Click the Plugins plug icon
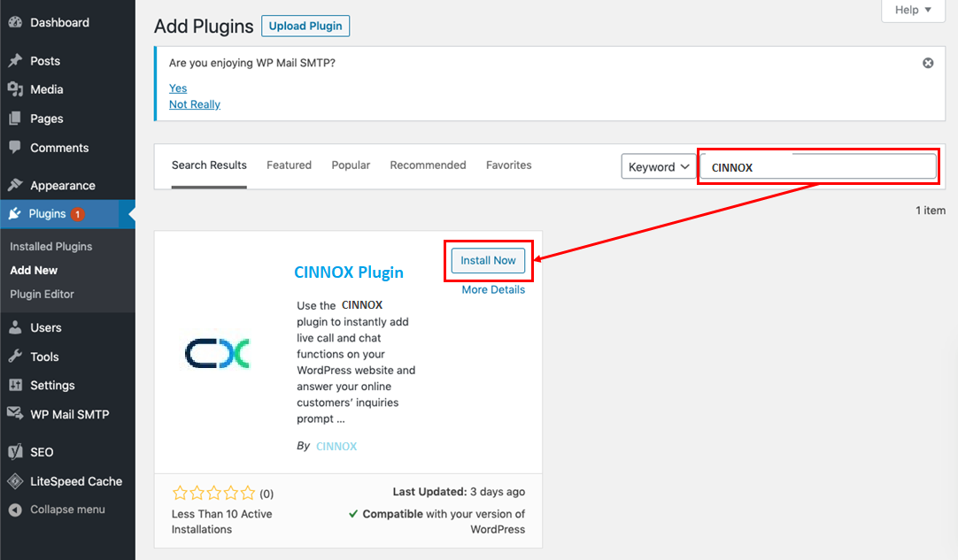Screen dimensions: 958x560 [15, 214]
